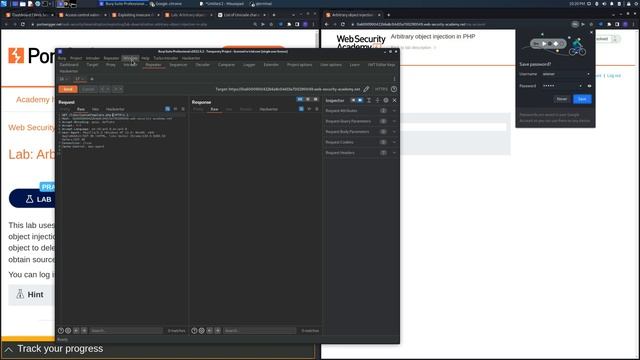Viewport: 640px width, 360px height.
Task: Open the Username dropdown in password prompt
Action: tap(588, 74)
